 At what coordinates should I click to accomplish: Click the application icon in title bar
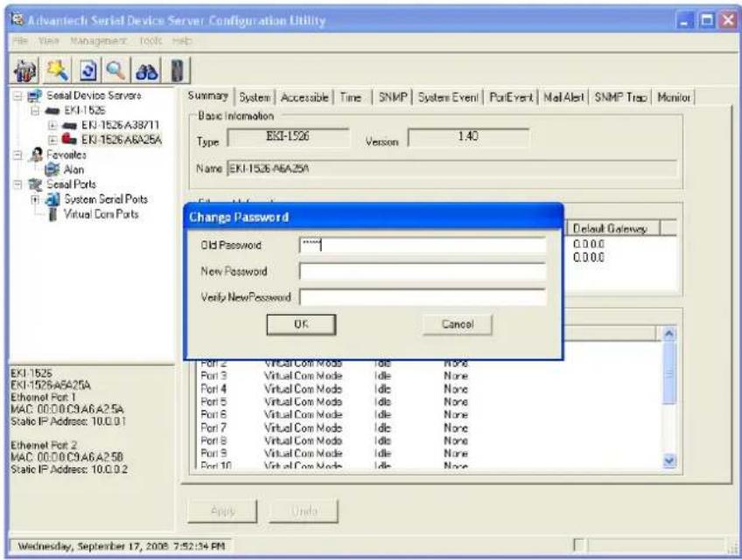18,20
